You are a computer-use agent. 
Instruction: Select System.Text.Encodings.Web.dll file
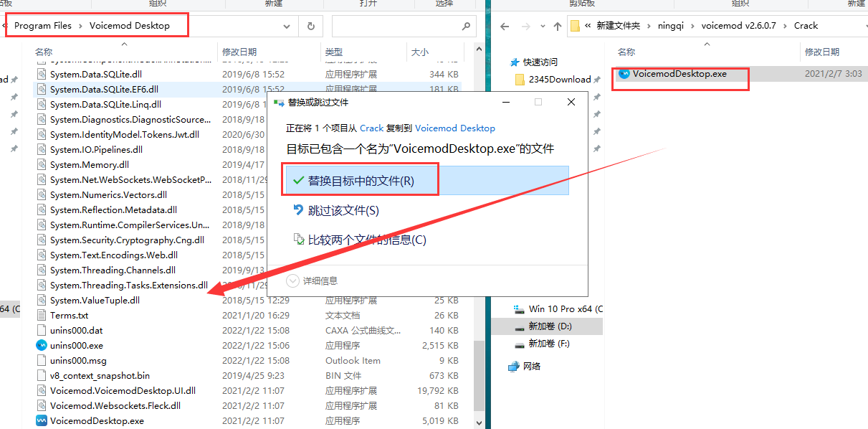(x=114, y=255)
